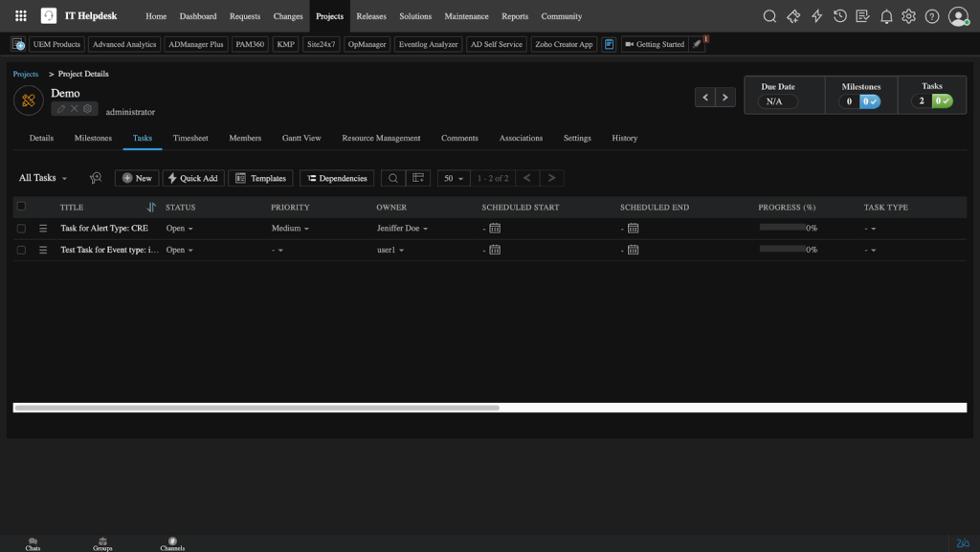Click the sort arrows icon in Title column

[151, 208]
